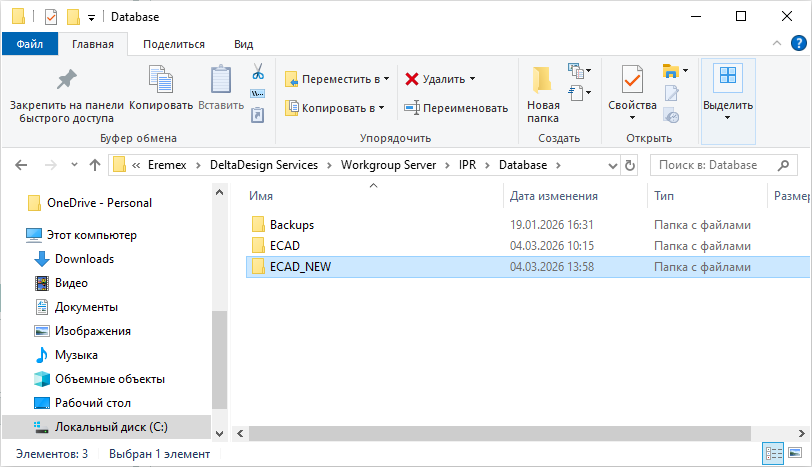The width and height of the screenshot is (812, 467).
Task: Collapse the ribbon using the chevron
Action: [x=775, y=44]
